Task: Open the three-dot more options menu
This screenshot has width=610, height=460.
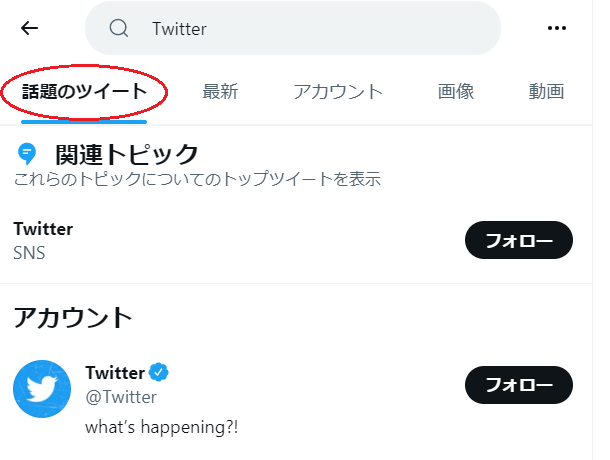Action: click(557, 28)
